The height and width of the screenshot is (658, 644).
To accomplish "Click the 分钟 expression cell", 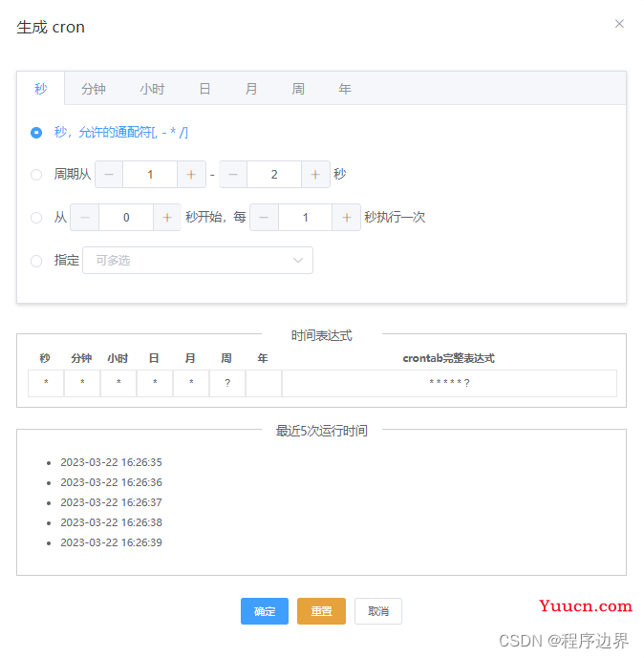I will 82,383.
